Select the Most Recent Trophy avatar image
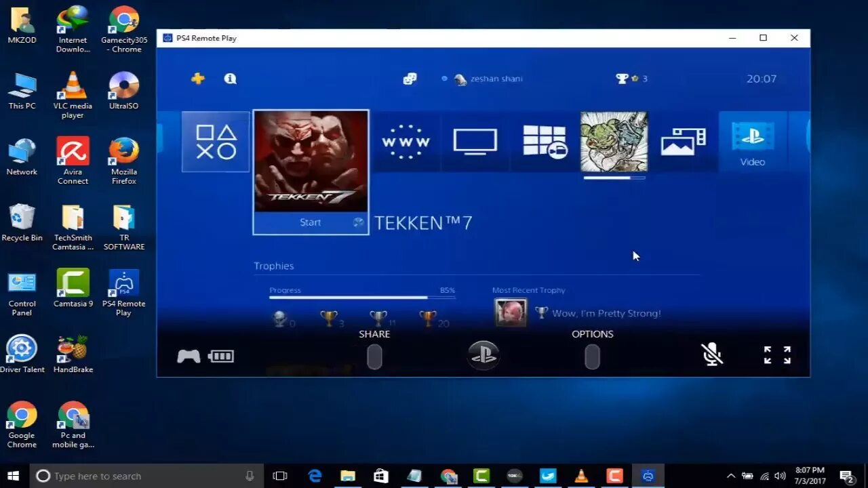Image resolution: width=868 pixels, height=488 pixels. (511, 312)
